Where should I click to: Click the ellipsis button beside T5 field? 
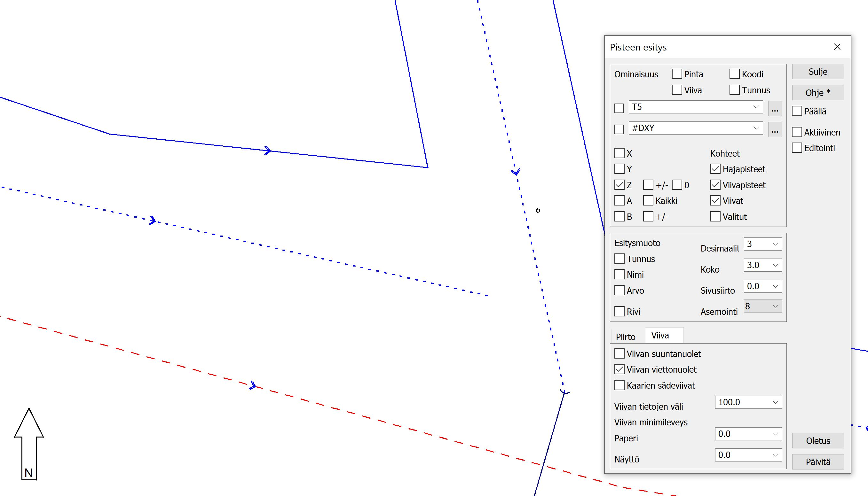[x=774, y=108]
